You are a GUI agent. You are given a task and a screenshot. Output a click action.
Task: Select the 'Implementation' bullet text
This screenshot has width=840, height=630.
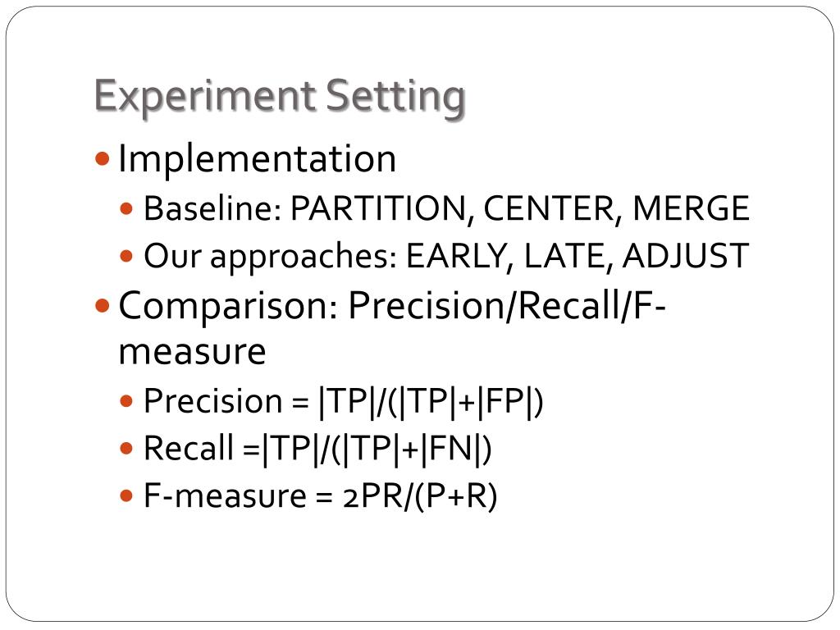(257, 159)
